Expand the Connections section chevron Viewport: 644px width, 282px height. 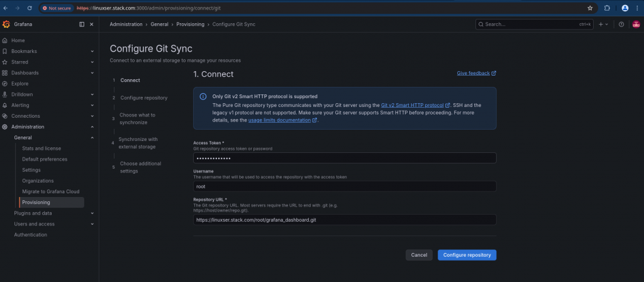(x=92, y=116)
